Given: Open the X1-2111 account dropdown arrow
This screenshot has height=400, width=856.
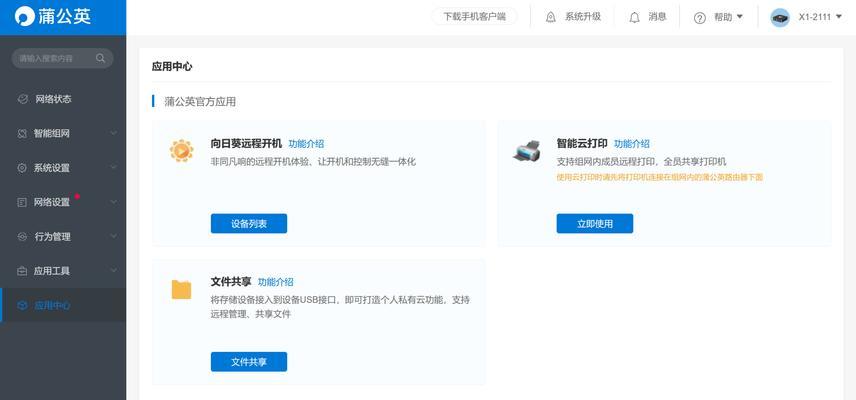Looking at the screenshot, I should click(x=839, y=16).
